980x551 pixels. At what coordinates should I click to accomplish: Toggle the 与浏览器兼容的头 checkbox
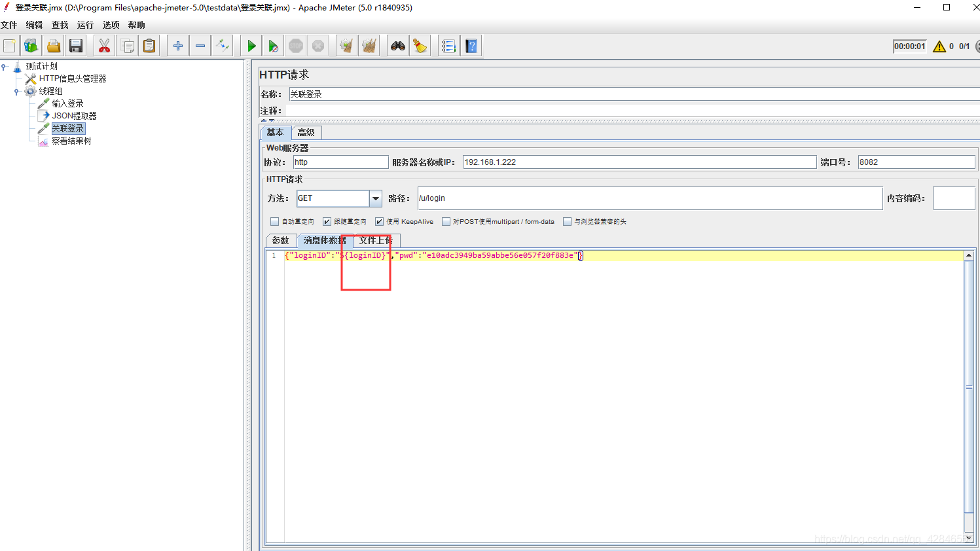567,222
